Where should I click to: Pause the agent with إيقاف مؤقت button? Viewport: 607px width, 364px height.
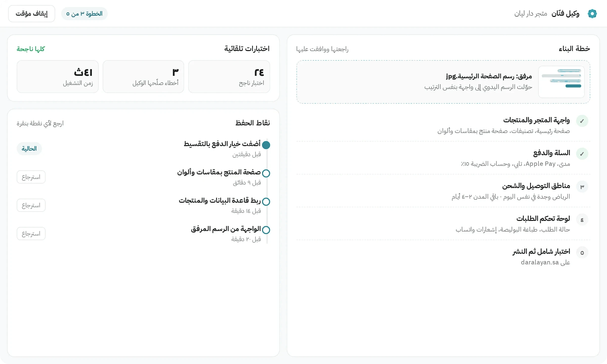click(32, 14)
